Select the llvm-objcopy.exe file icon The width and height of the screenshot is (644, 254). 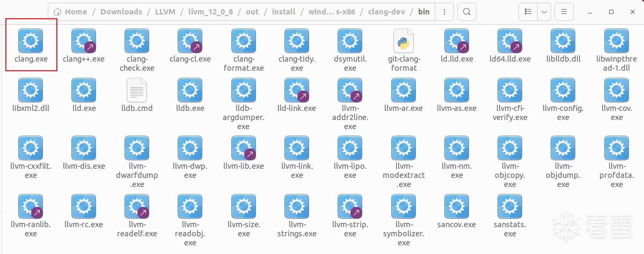click(510, 148)
